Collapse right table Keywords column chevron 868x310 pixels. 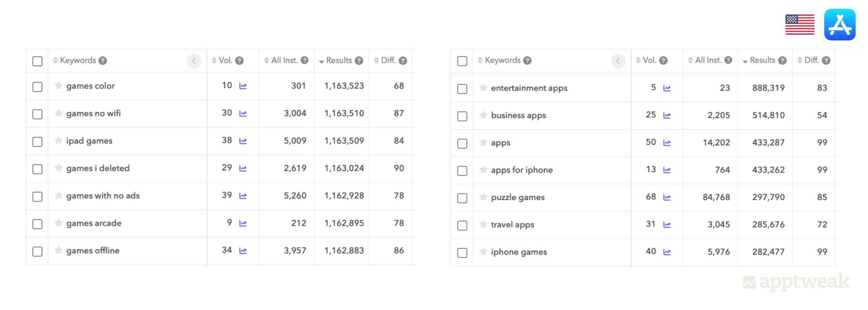tap(618, 61)
